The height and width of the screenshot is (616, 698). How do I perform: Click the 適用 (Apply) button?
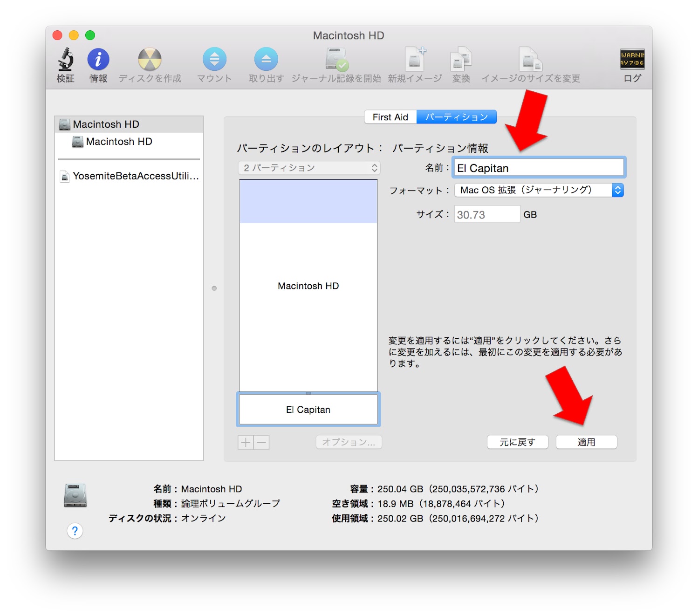coord(587,442)
